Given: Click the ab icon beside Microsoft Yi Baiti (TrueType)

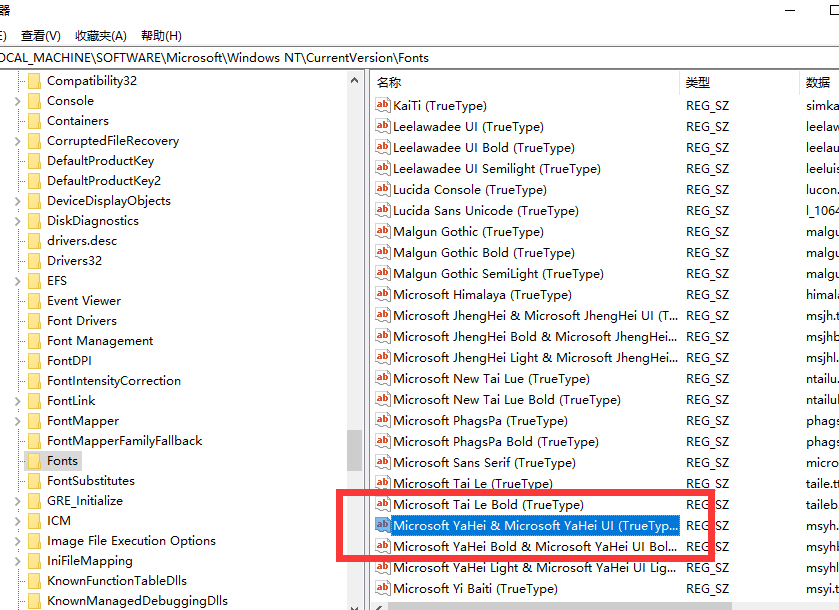Looking at the screenshot, I should pos(382,588).
